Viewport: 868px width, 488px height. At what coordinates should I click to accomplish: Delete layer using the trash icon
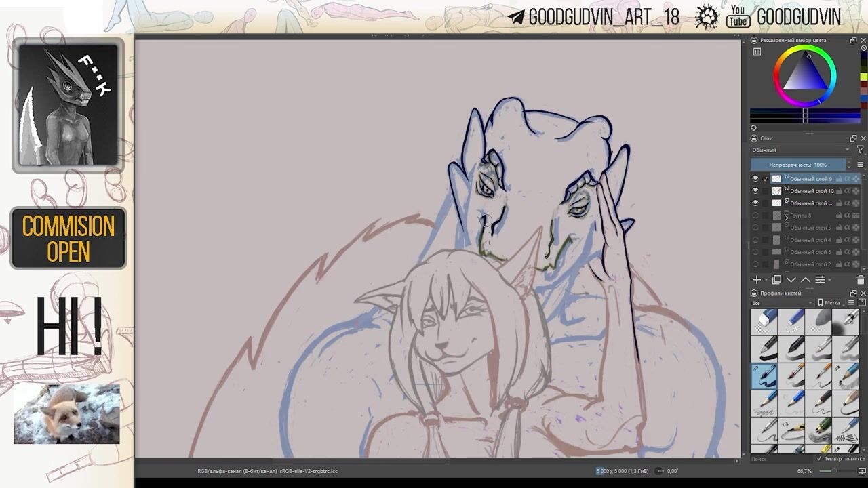coord(861,280)
